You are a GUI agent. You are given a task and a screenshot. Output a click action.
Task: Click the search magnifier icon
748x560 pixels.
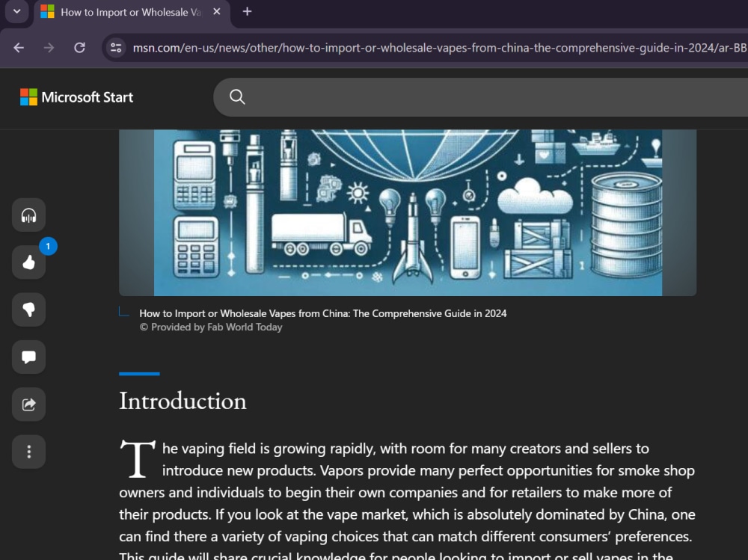click(237, 97)
